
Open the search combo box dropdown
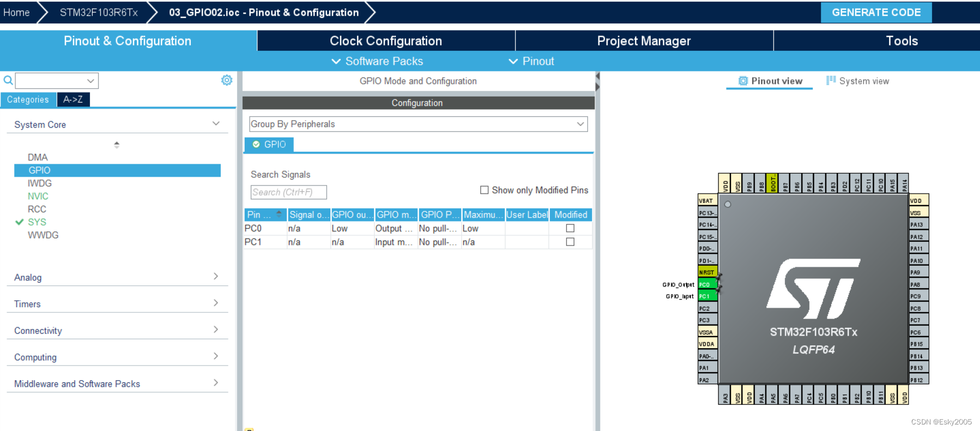tap(90, 81)
